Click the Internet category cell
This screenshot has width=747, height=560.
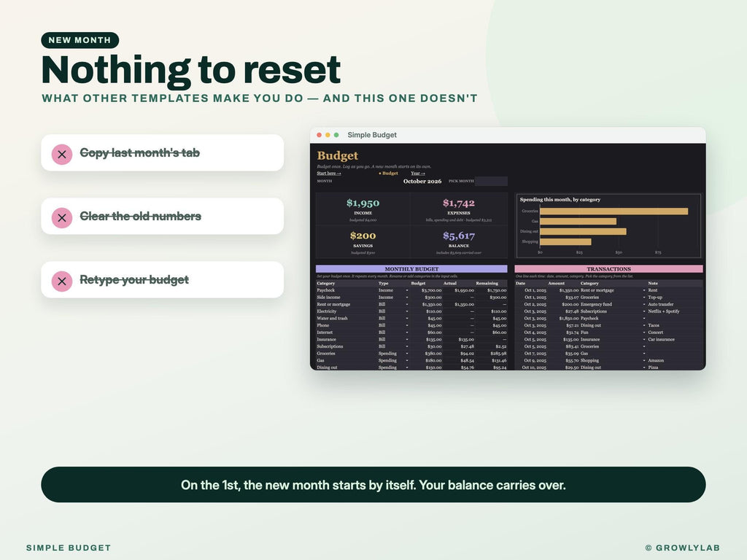(325, 332)
